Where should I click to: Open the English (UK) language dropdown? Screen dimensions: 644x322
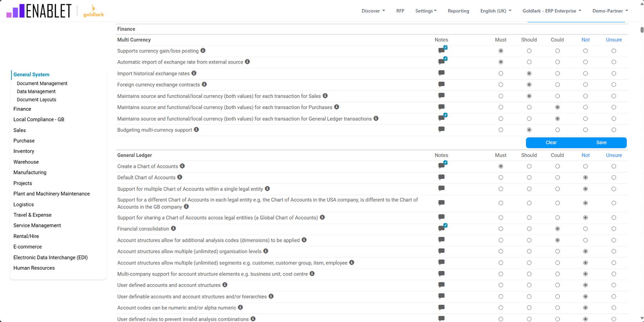pyautogui.click(x=496, y=11)
